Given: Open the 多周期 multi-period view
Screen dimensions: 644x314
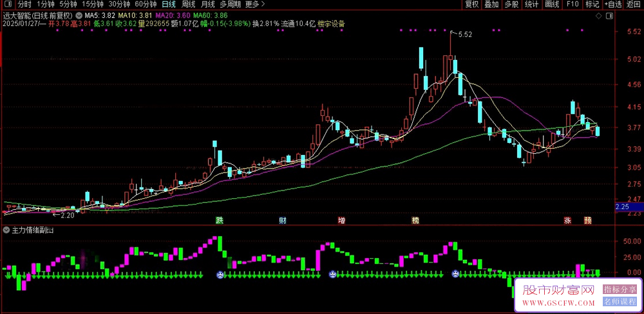Looking at the screenshot, I should click(230, 5).
